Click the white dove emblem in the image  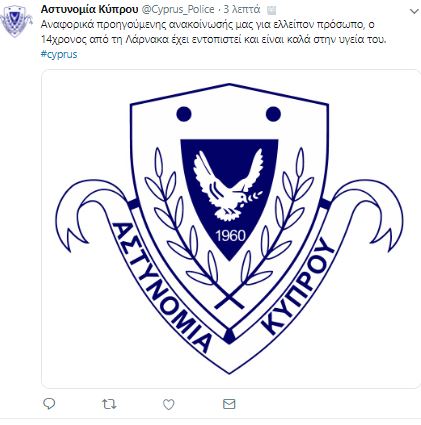(x=229, y=185)
